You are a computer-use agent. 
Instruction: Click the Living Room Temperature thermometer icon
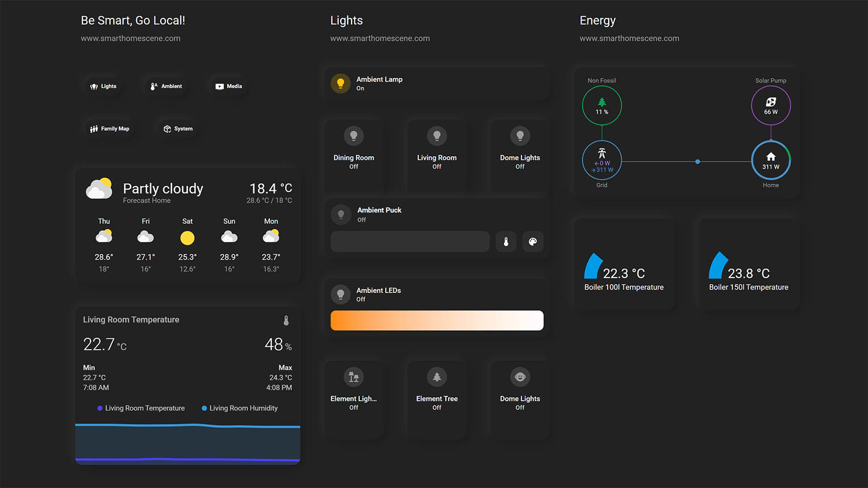286,320
